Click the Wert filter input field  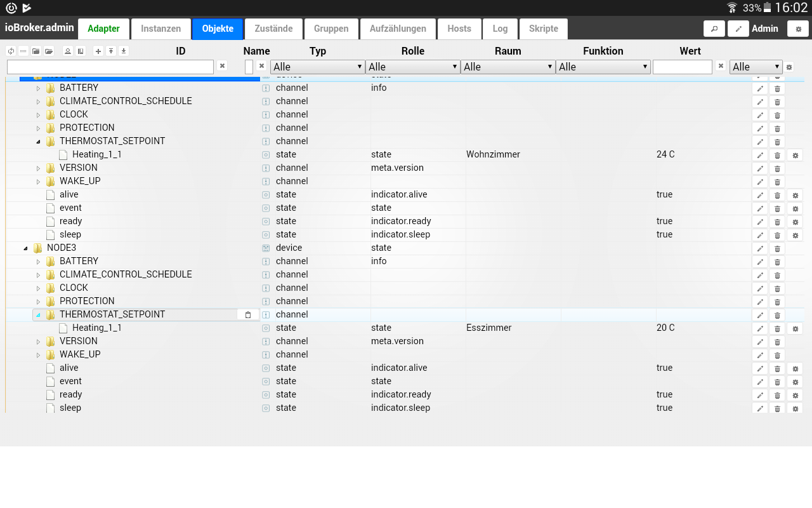click(x=683, y=67)
